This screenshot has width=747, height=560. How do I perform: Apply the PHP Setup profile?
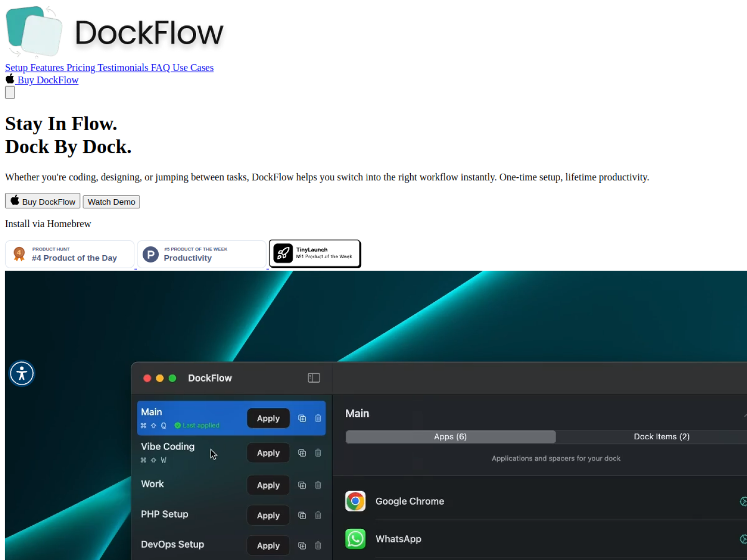tap(268, 515)
